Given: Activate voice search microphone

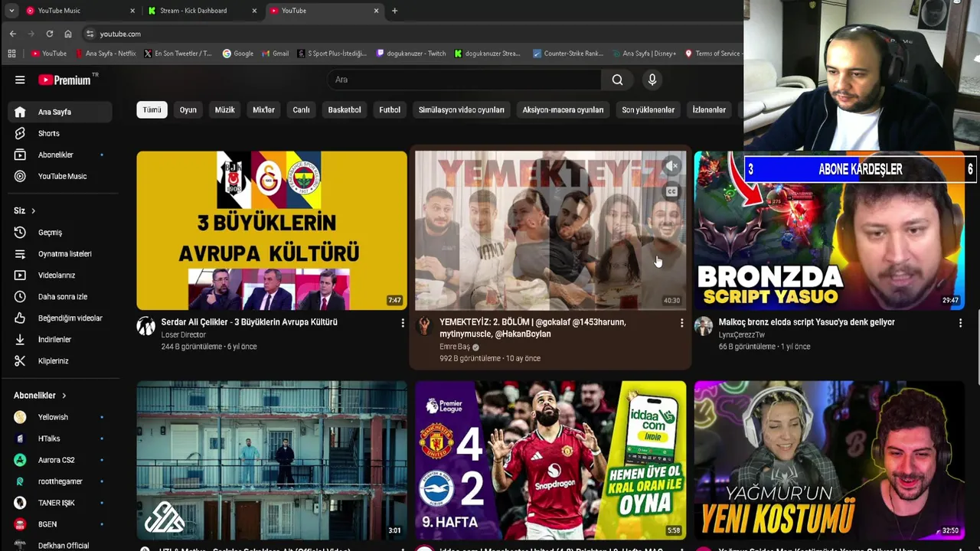Looking at the screenshot, I should click(652, 80).
